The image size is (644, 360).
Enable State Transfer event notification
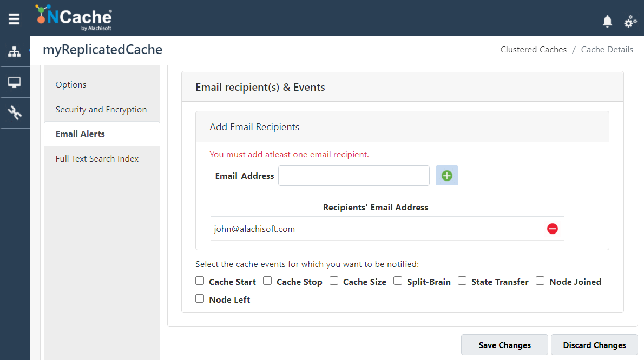point(462,281)
